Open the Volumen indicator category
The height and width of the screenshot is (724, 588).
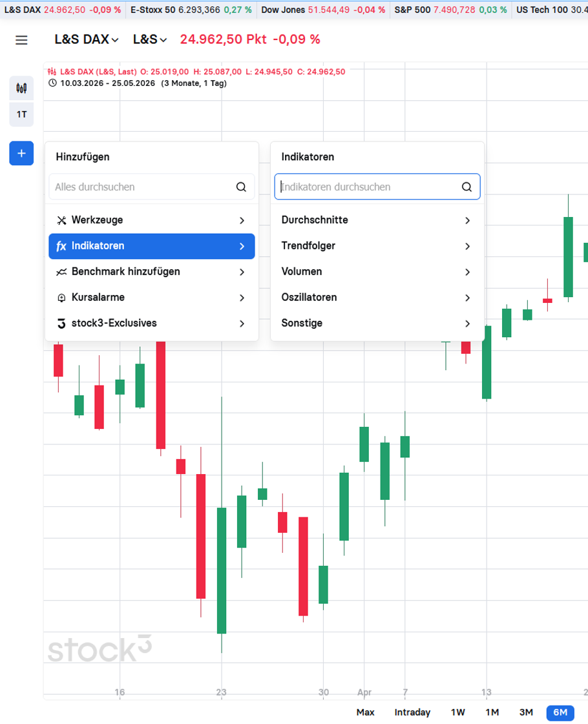(377, 272)
